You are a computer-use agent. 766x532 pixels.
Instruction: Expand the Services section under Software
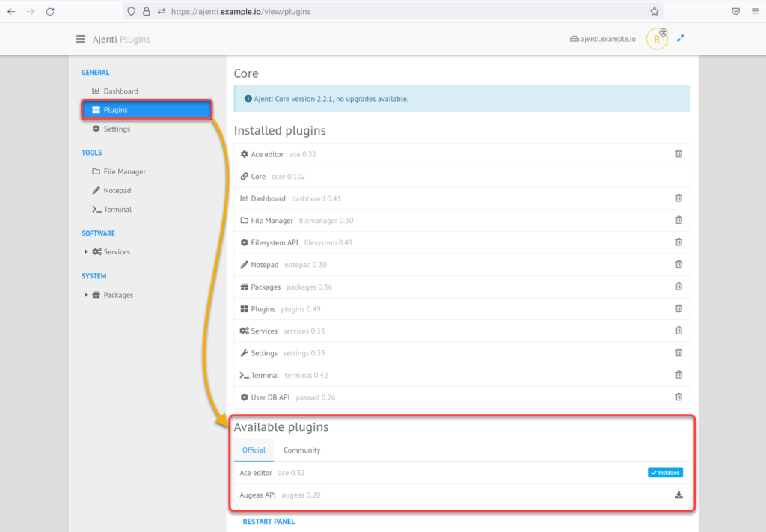coord(116,251)
